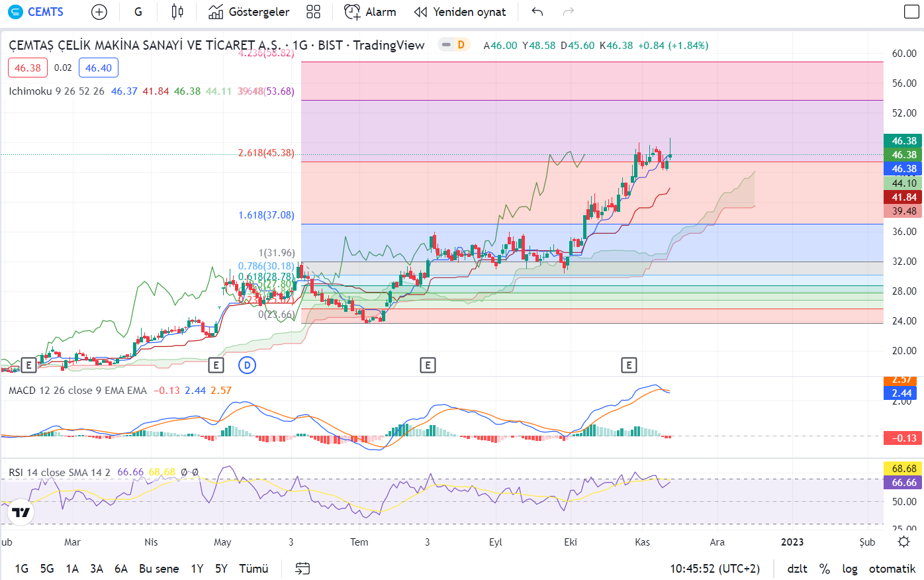924x580 pixels.
Task: Open the CEMTS symbol search
Action: point(36,12)
